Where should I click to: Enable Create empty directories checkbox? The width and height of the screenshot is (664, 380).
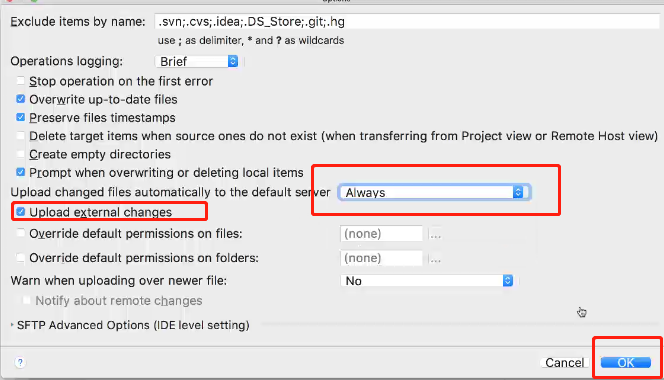point(20,154)
